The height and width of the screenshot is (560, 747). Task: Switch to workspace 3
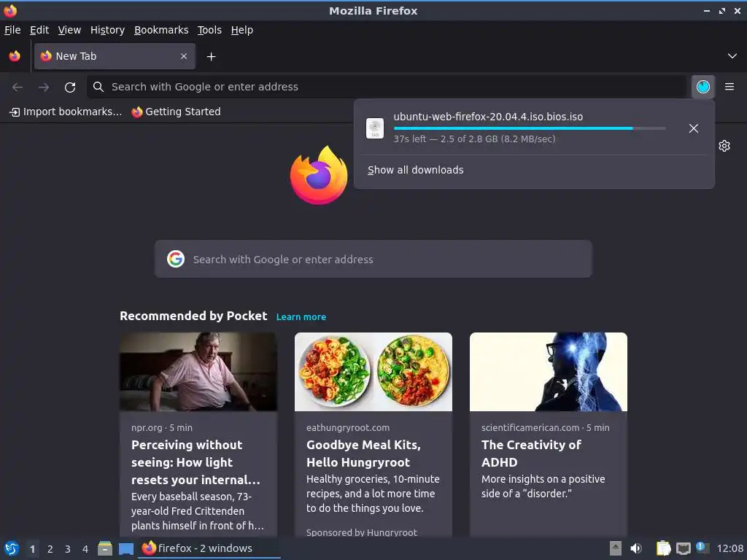click(68, 549)
